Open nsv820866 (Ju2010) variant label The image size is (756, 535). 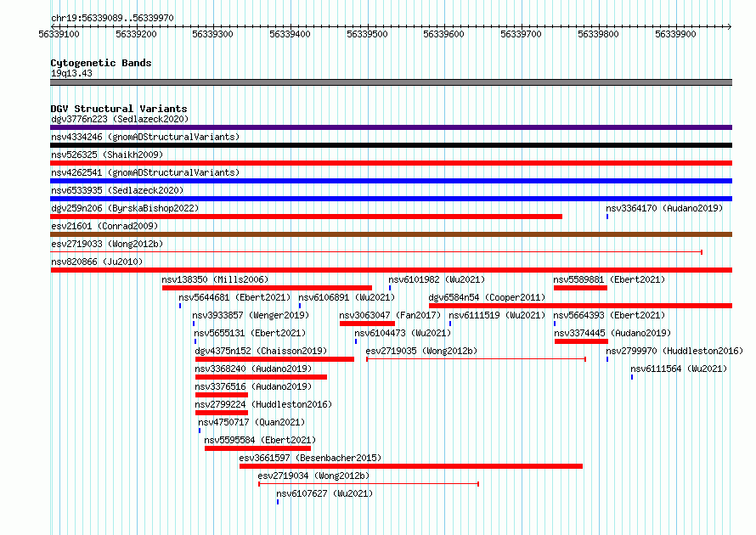(x=97, y=262)
